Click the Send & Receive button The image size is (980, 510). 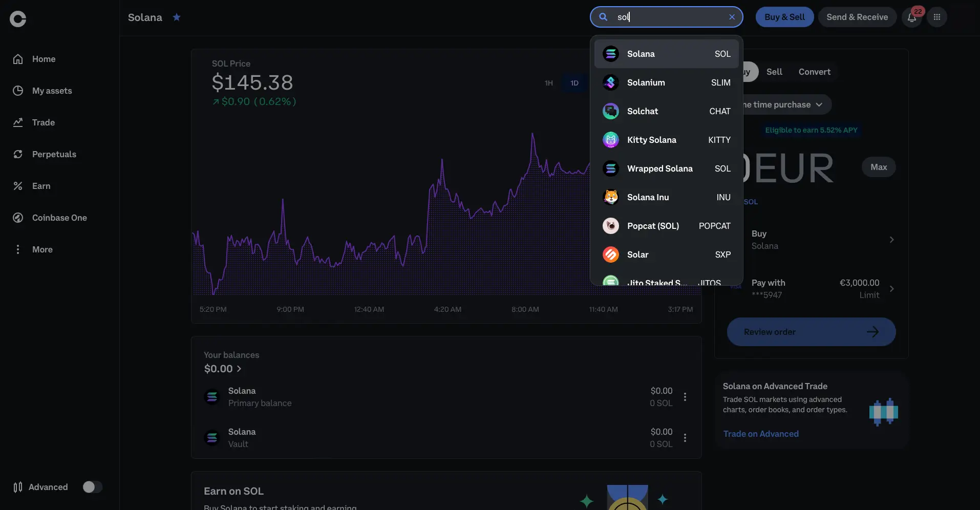(x=857, y=17)
